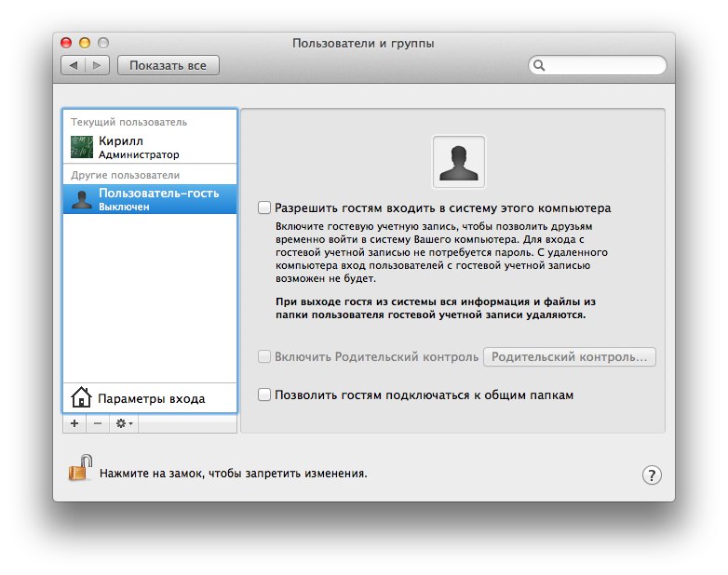Toggle Включить Родительский контроль checkbox
Image resolution: width=728 pixels, height=575 pixels.
coord(264,356)
